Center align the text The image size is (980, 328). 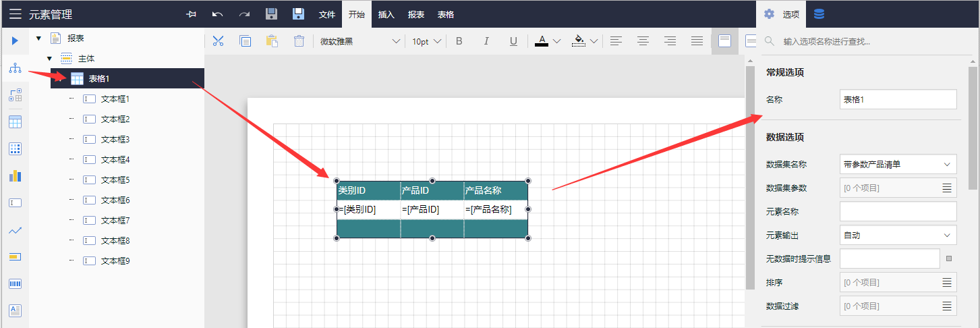pyautogui.click(x=643, y=41)
